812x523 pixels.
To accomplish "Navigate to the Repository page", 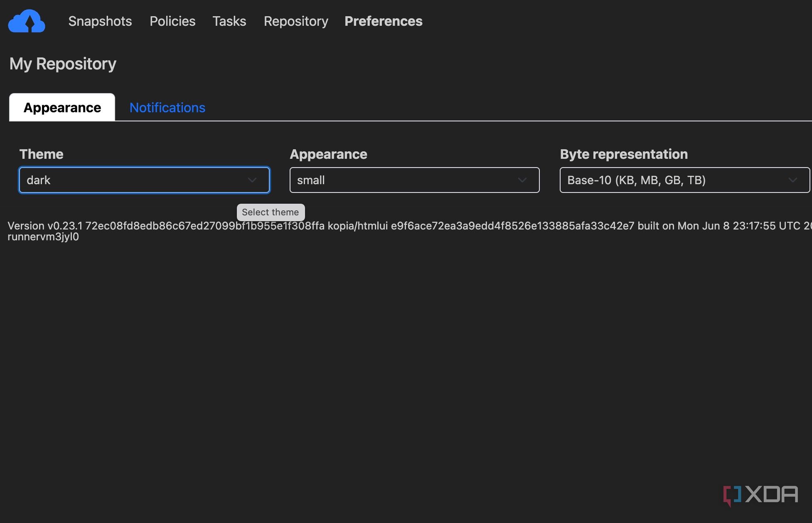I will (296, 21).
